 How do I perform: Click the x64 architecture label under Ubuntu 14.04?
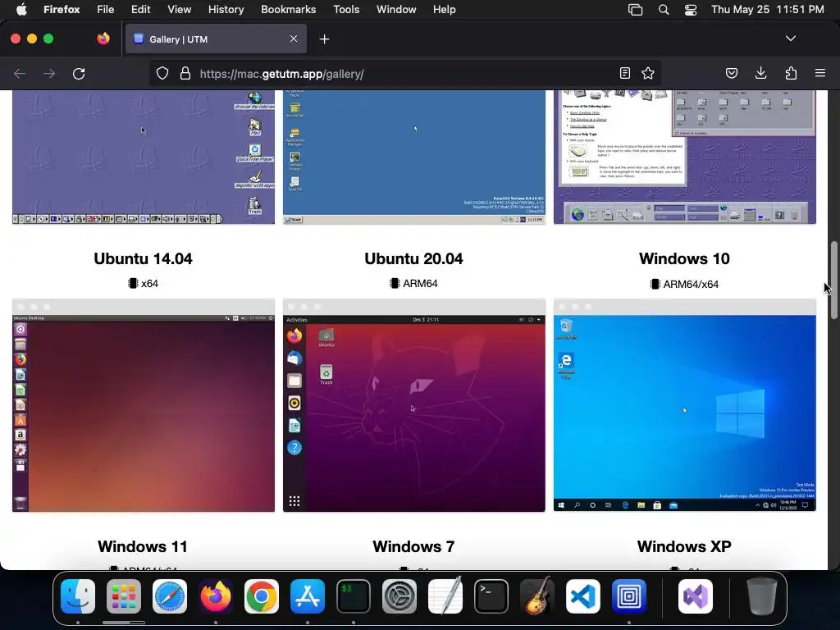pyautogui.click(x=143, y=283)
